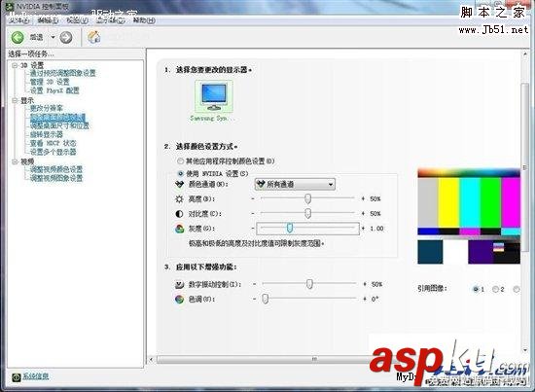Collapse the 显示 tree node
This screenshot has width=535, height=392.
(15, 100)
